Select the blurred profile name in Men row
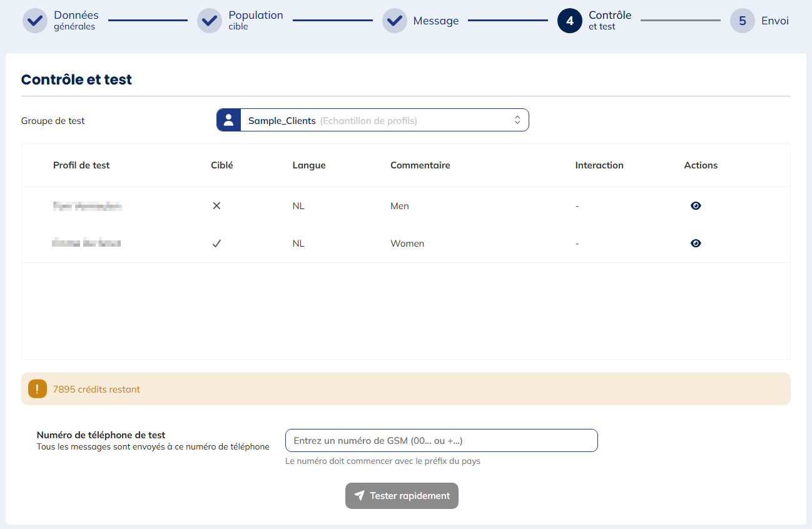Viewport: 812px width, 529px height. 87,206
